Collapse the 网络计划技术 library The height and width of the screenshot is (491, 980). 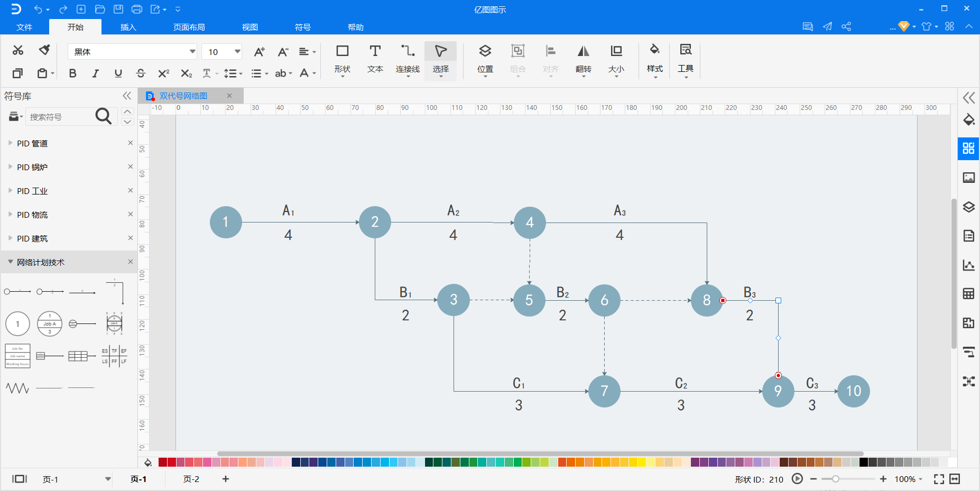click(x=10, y=262)
